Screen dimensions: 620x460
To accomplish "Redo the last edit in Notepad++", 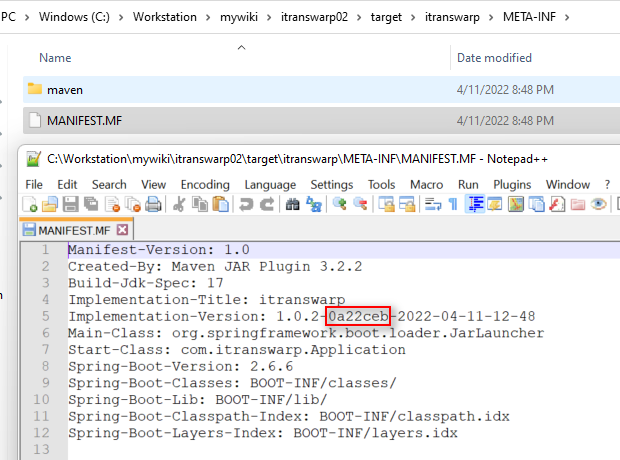I will click(267, 204).
